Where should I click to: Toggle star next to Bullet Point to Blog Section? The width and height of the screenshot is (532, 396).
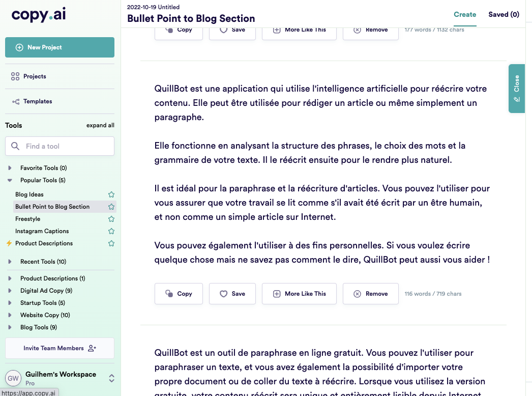click(111, 207)
